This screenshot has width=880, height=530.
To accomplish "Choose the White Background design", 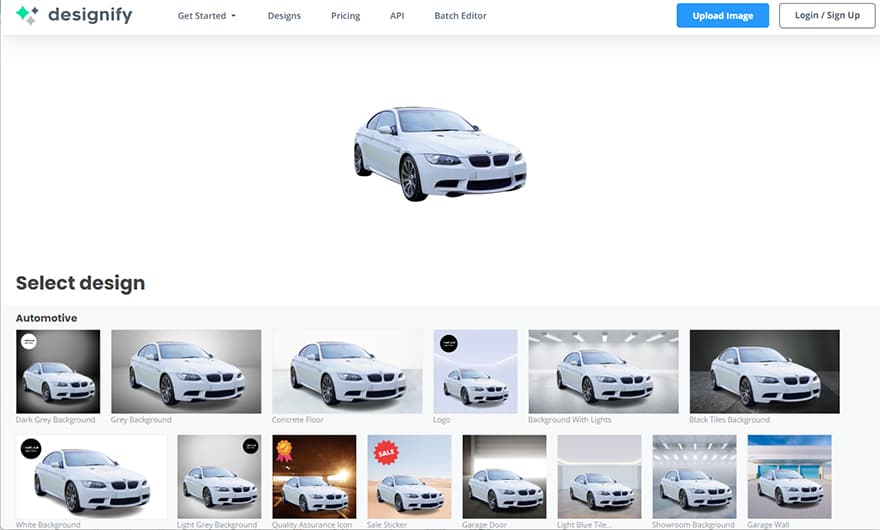I will [91, 477].
